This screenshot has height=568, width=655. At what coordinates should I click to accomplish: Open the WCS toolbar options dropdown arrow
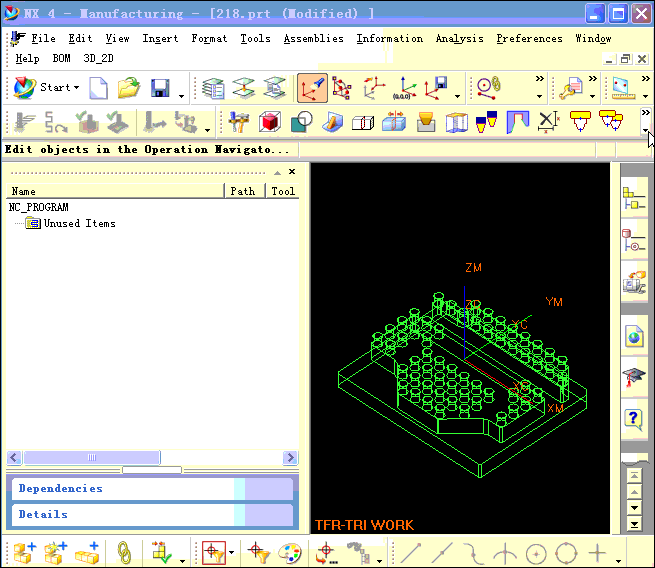pyautogui.click(x=457, y=96)
